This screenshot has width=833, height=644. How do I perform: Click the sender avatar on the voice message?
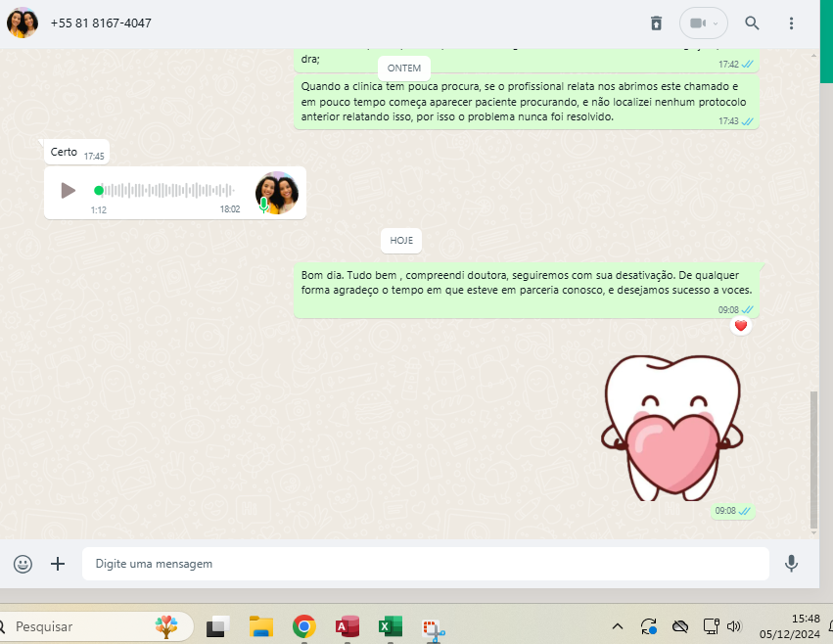[x=277, y=193]
